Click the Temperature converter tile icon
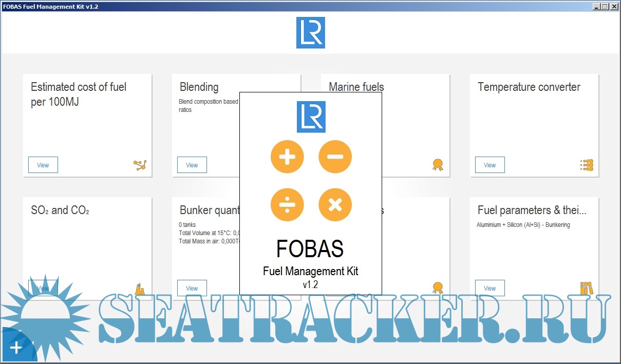Viewport: 621px width, 364px height. click(587, 165)
